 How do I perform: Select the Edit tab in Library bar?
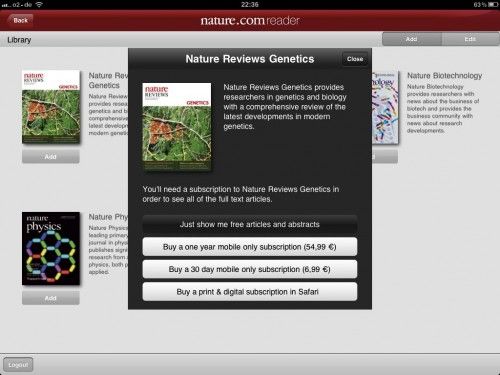[x=470, y=39]
